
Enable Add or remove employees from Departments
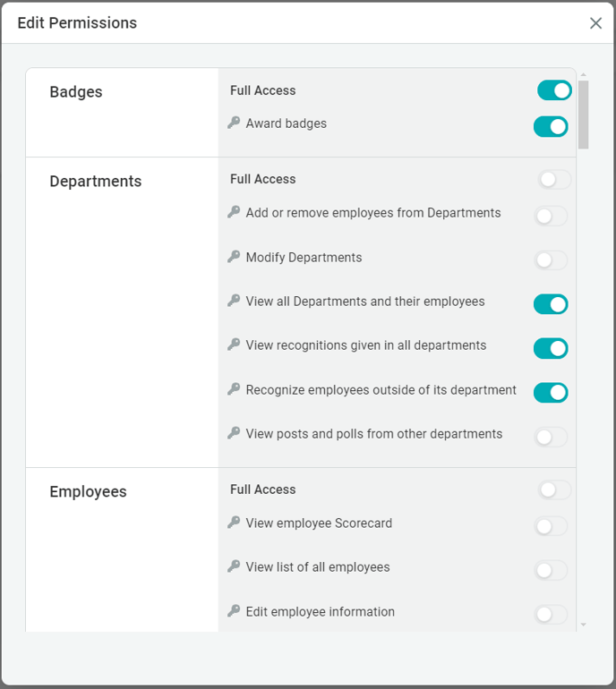(551, 216)
